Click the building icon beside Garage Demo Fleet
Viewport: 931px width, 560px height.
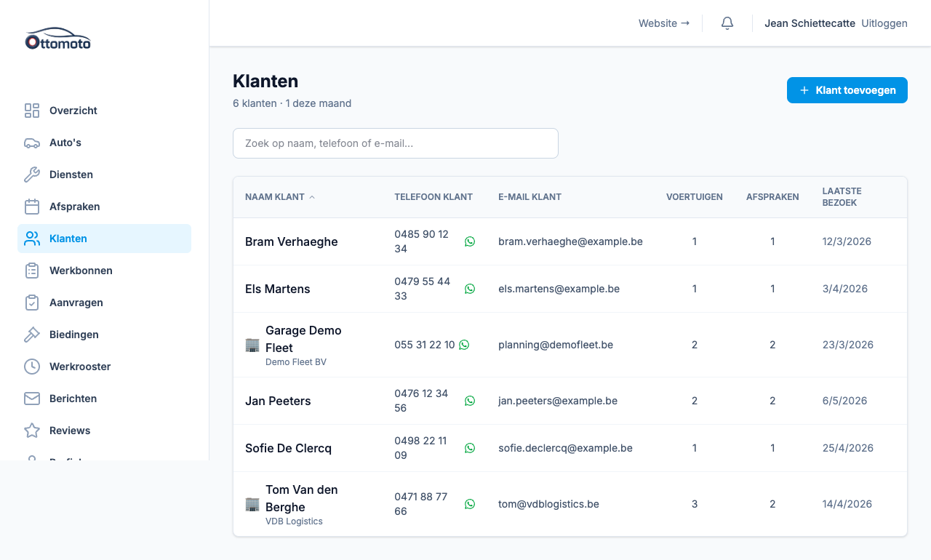click(252, 345)
